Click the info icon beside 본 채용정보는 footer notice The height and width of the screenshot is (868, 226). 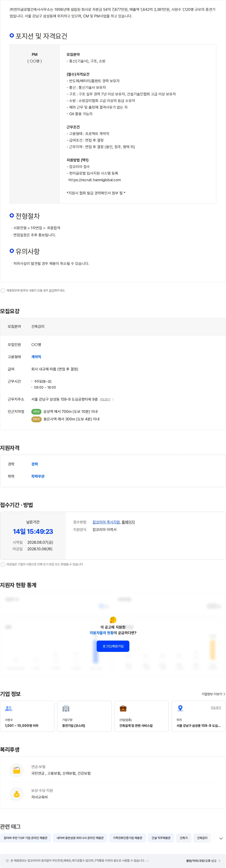7,861
